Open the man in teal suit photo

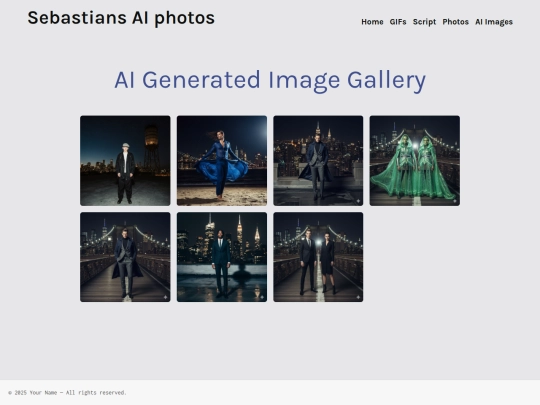pyautogui.click(x=222, y=257)
